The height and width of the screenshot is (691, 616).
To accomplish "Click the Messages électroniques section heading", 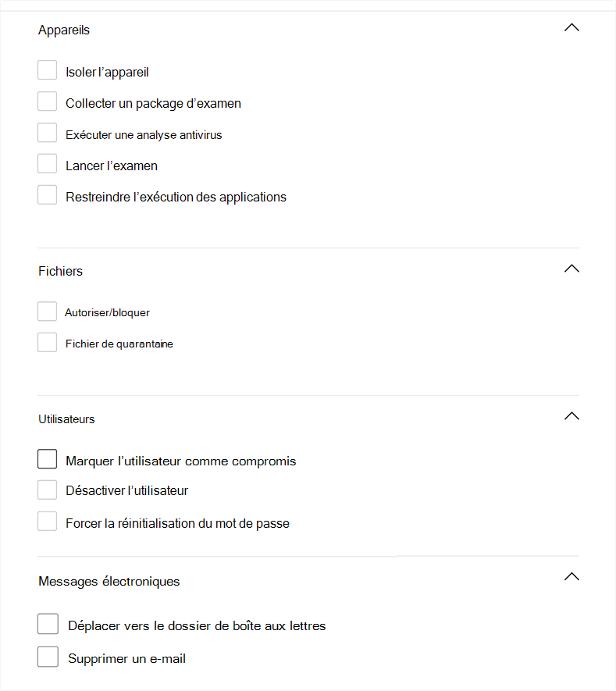I will click(x=109, y=581).
